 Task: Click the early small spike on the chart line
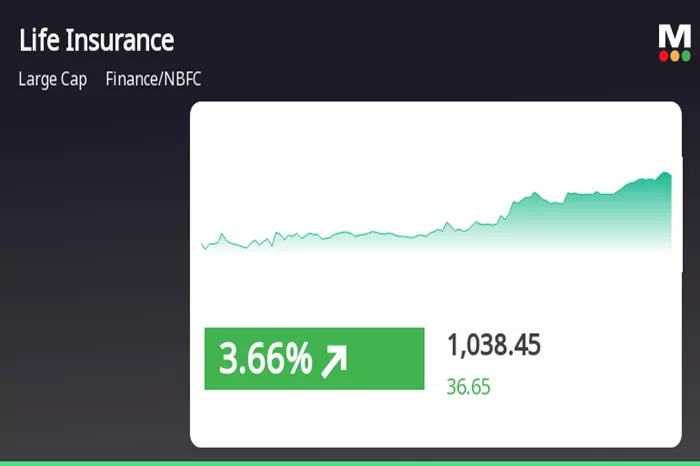222,235
